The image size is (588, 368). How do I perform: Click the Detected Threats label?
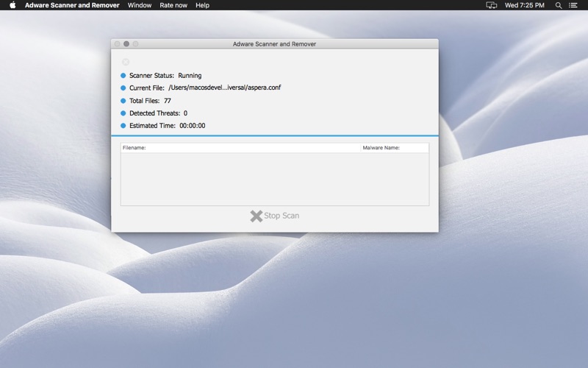pos(155,113)
